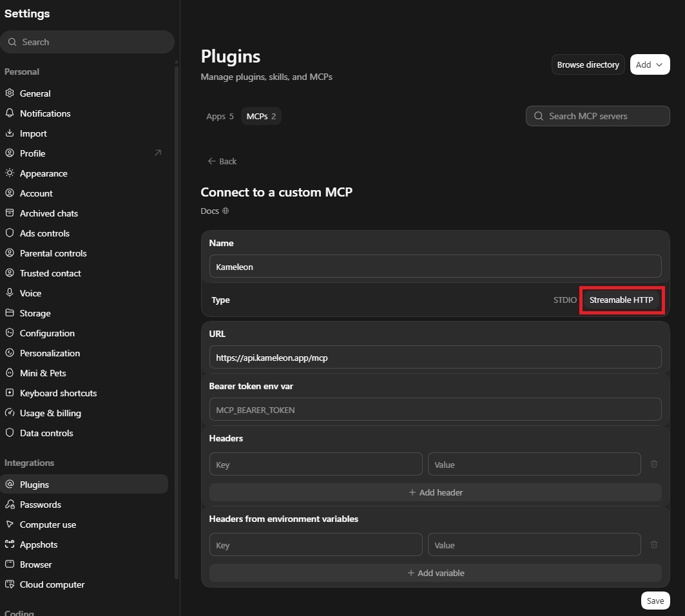The image size is (685, 616).
Task: Expand the Add dropdown menu
Action: pos(650,64)
